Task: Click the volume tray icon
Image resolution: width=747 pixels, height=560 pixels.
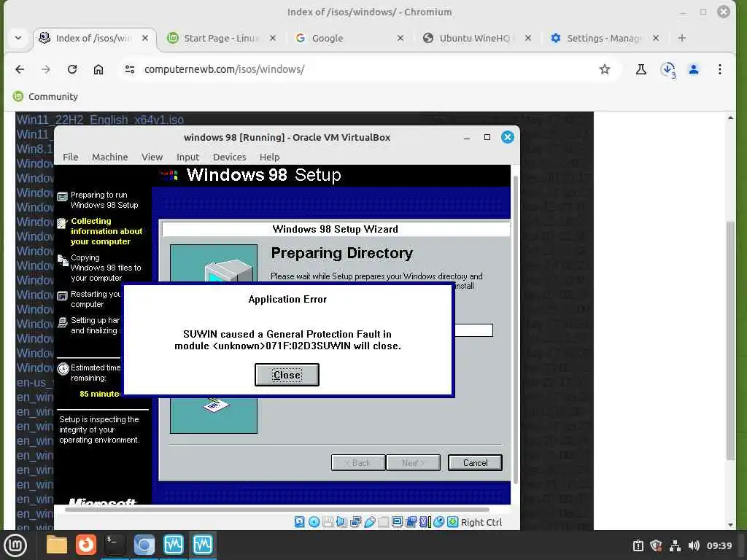Action: [694, 545]
